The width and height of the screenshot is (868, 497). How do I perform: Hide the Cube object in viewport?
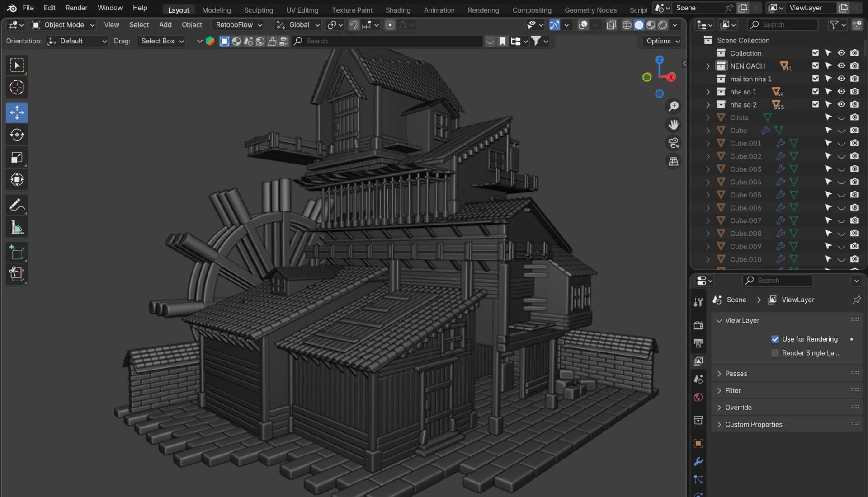click(x=841, y=130)
